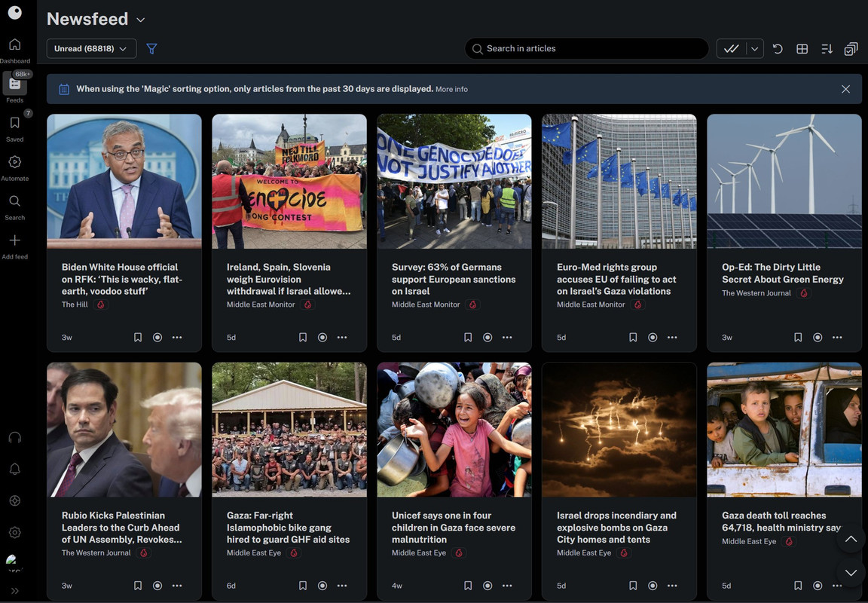The width and height of the screenshot is (868, 603).
Task: Open headphones support icon in sidebar
Action: [15, 438]
